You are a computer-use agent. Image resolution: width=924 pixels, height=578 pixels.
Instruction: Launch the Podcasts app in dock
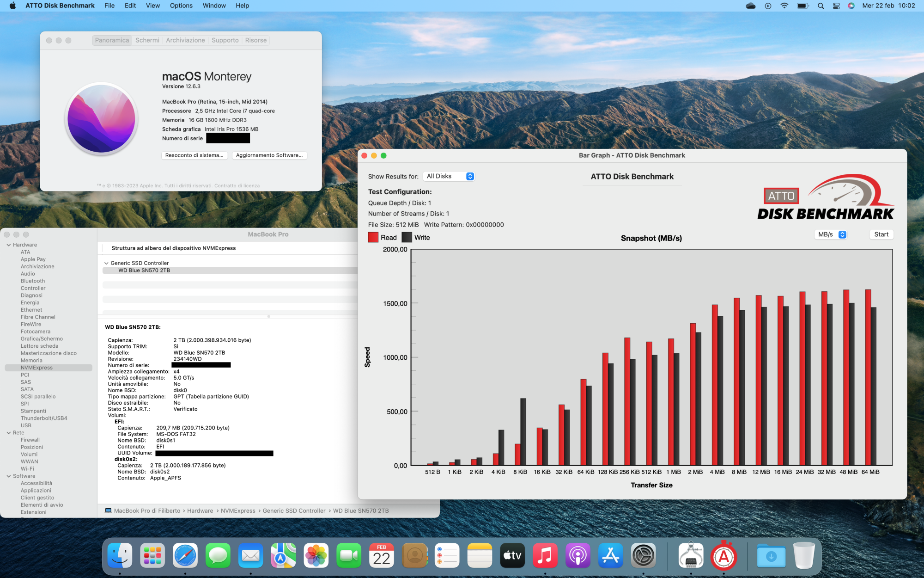578,555
